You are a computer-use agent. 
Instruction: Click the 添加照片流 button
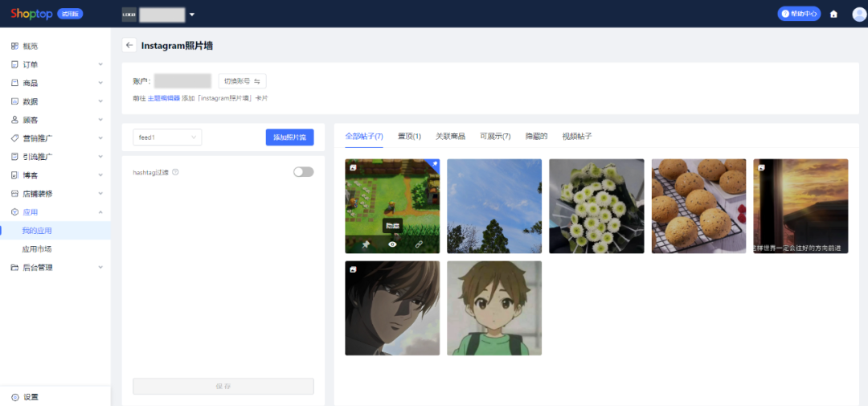(289, 137)
